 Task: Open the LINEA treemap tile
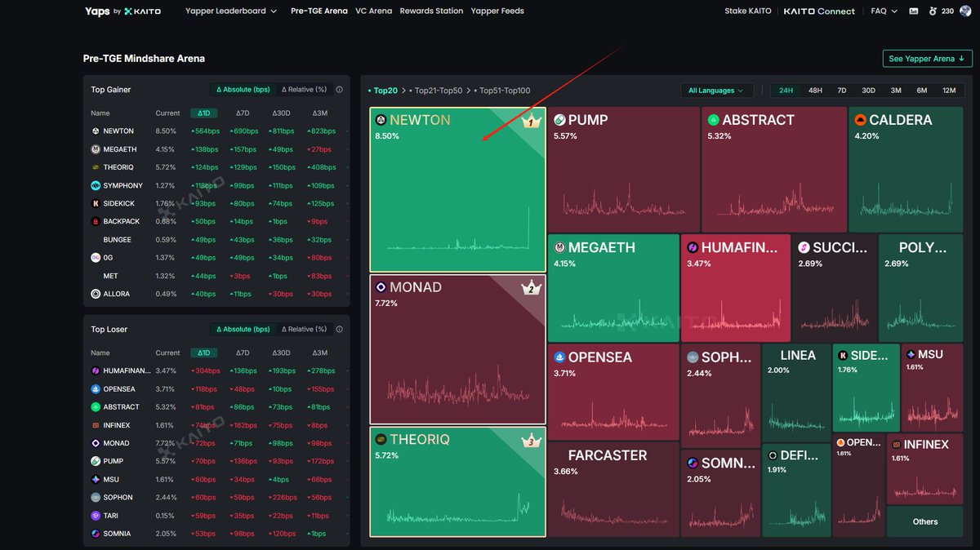click(x=796, y=392)
